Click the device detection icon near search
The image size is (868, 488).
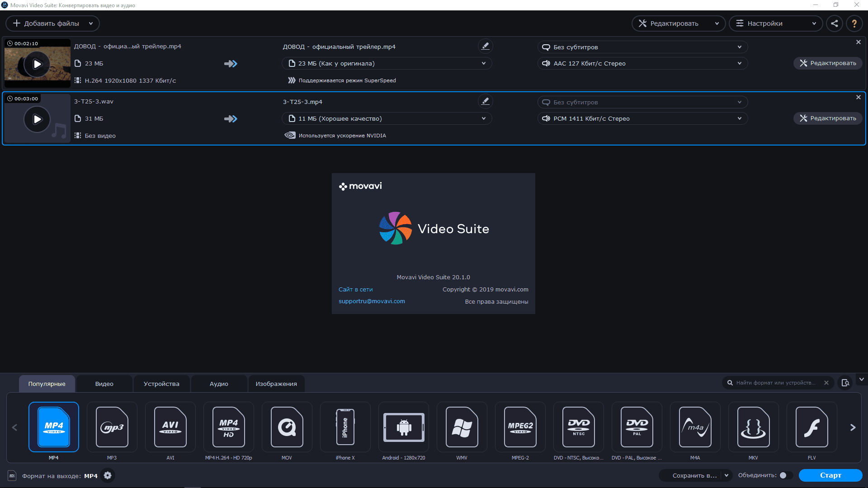(845, 383)
